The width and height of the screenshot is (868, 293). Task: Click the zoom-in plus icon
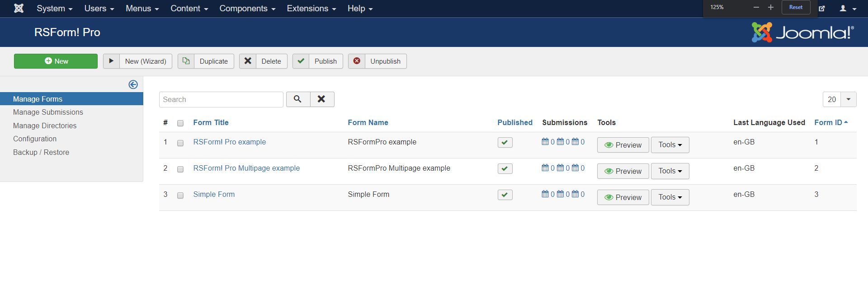[771, 7]
